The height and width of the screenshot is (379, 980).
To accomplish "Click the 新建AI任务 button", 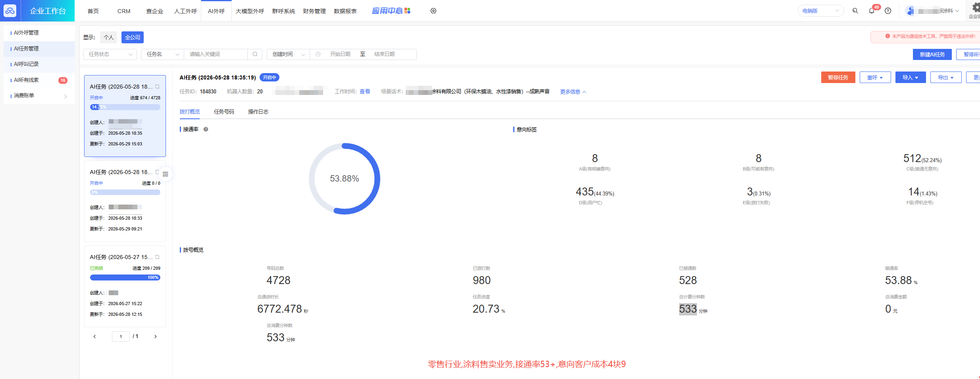I will pos(932,54).
